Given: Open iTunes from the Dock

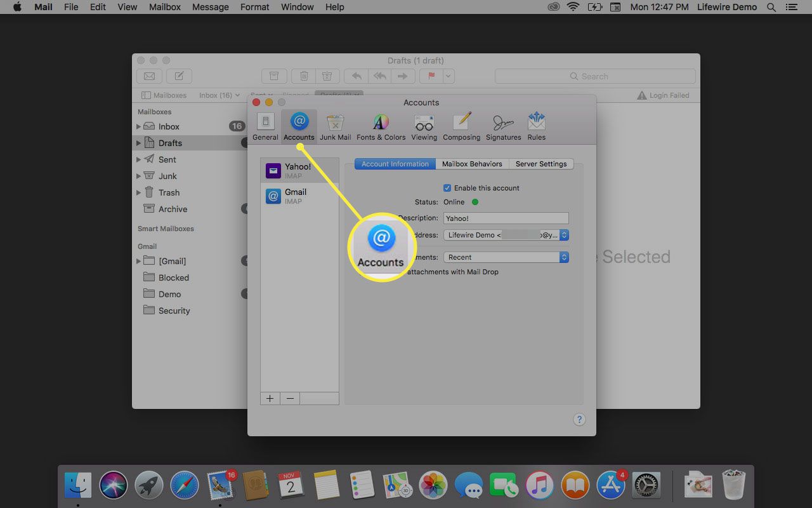Looking at the screenshot, I should (540, 486).
